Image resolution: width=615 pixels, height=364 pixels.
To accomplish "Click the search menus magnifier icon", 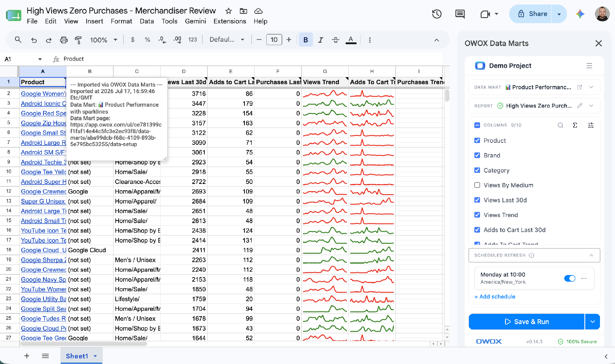I will (x=18, y=40).
